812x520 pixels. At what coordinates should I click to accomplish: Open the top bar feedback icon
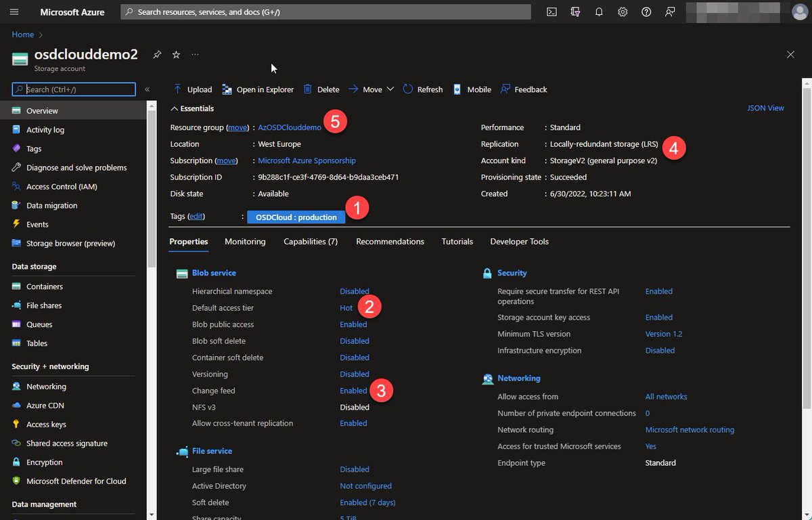point(670,12)
